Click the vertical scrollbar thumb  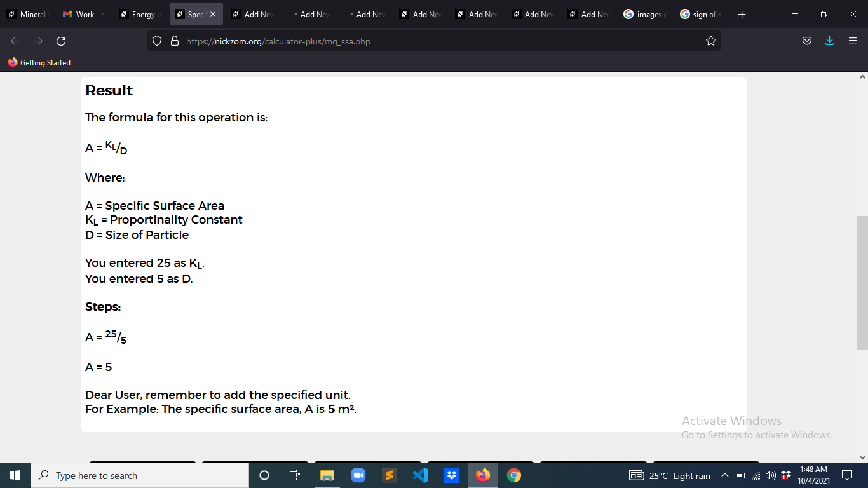click(x=862, y=283)
